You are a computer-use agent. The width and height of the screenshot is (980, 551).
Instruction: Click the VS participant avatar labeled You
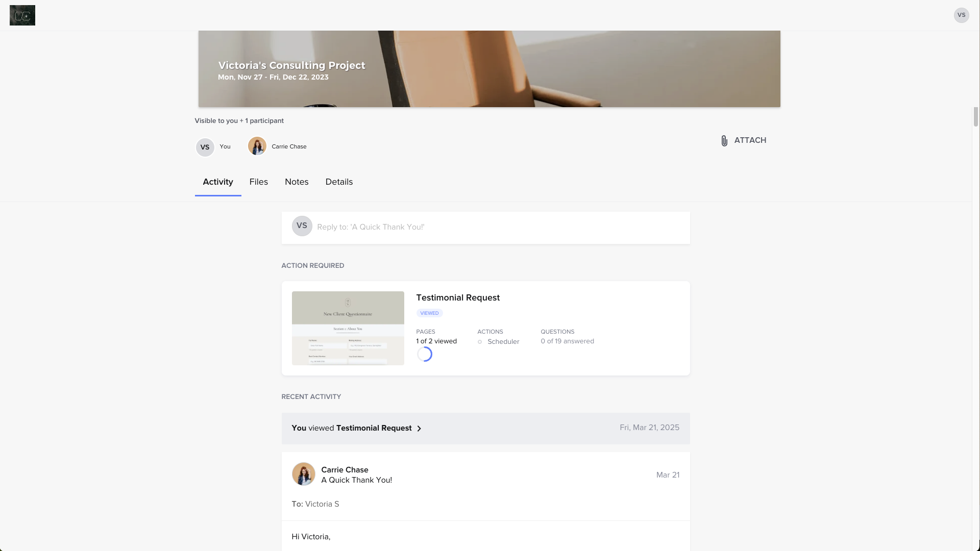click(205, 147)
